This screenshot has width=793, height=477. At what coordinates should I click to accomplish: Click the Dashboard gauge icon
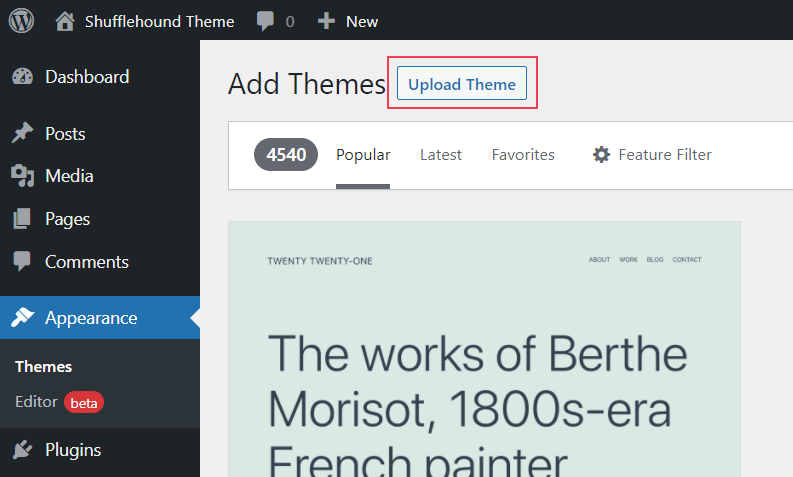click(22, 76)
